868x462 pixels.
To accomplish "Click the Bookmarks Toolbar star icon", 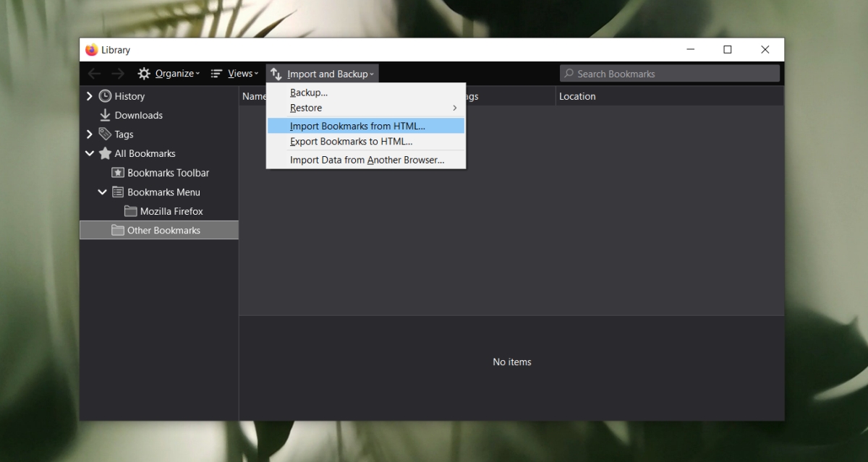I will (118, 172).
